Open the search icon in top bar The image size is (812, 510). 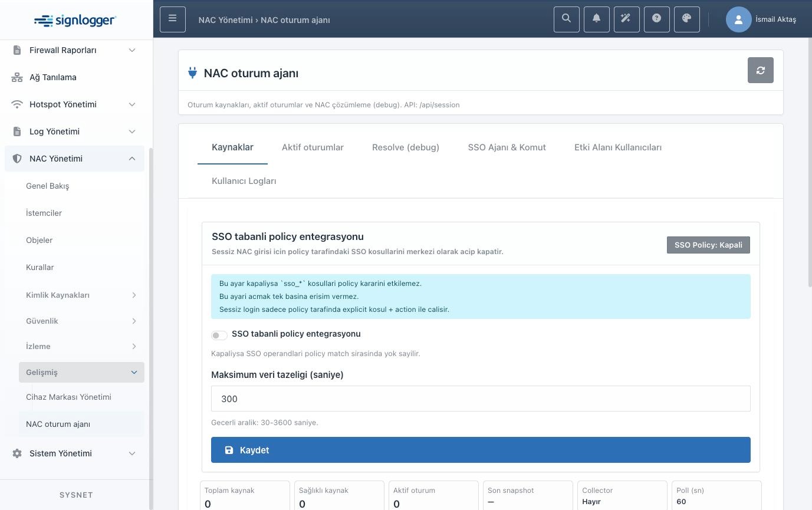567,19
